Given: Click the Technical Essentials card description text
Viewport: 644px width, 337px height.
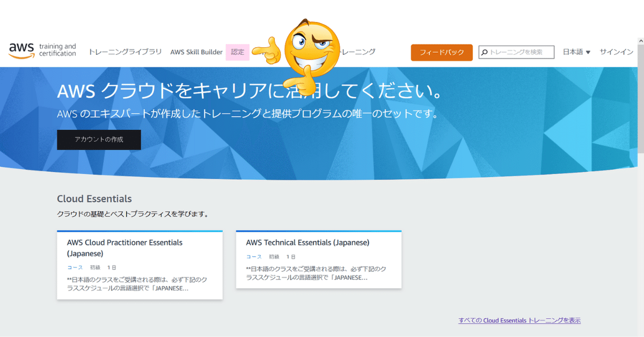Looking at the screenshot, I should pos(316,273).
